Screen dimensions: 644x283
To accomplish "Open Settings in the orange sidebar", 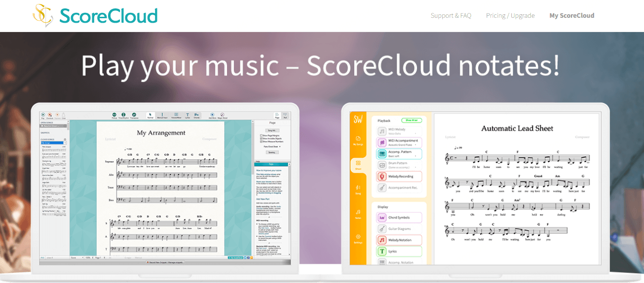I will [358, 239].
